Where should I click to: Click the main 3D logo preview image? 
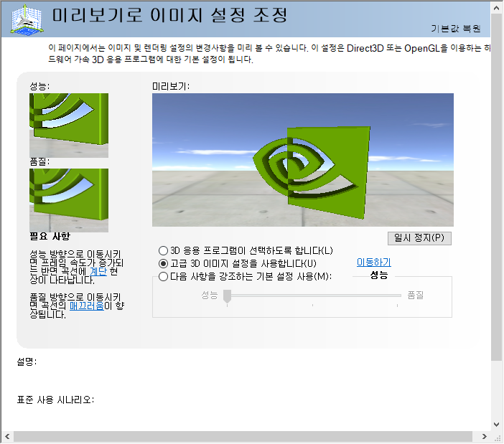click(x=303, y=160)
